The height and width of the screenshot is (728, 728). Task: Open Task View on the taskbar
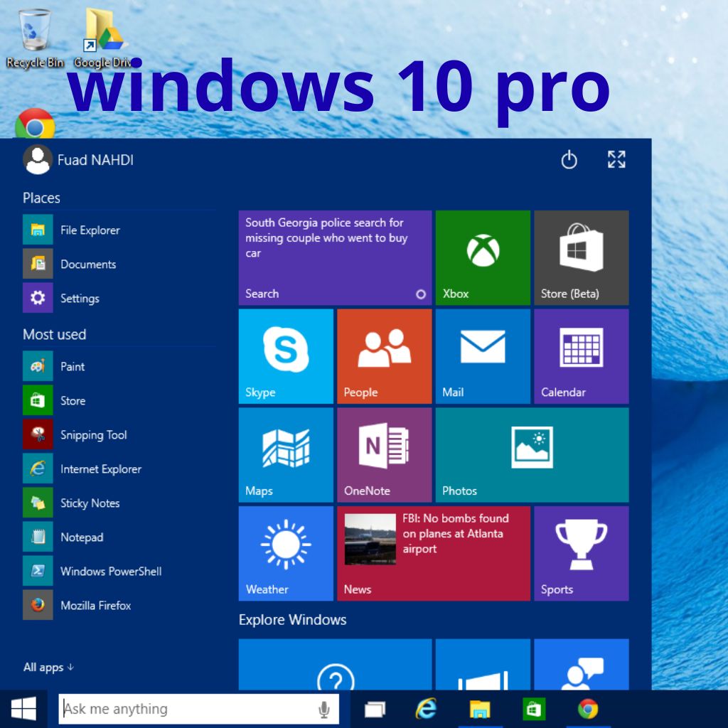[x=375, y=709]
